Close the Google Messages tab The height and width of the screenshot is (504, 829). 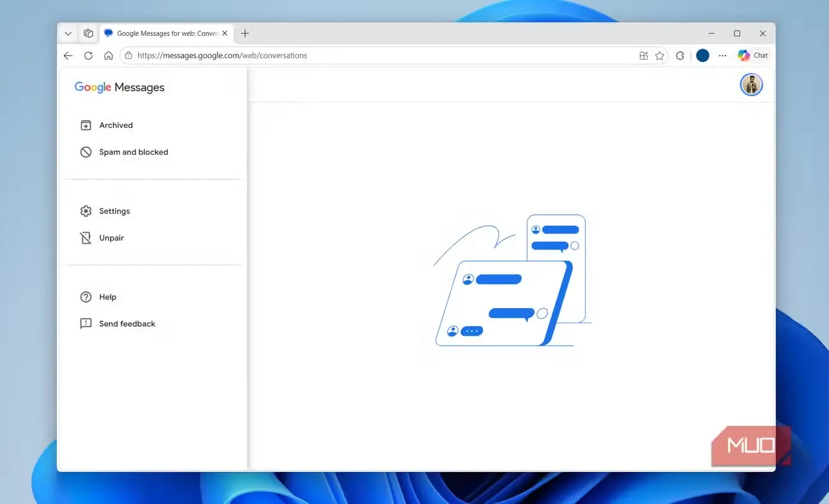(x=225, y=33)
